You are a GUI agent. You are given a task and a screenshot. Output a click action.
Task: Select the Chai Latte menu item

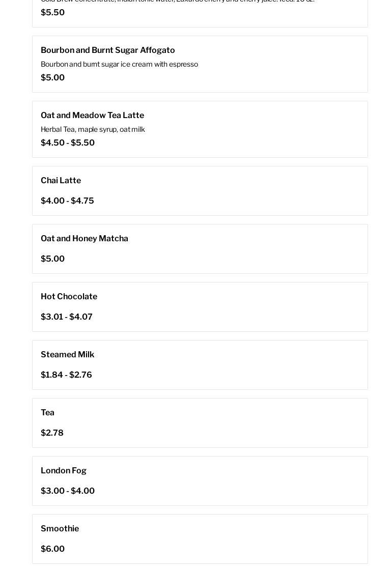click(x=61, y=181)
